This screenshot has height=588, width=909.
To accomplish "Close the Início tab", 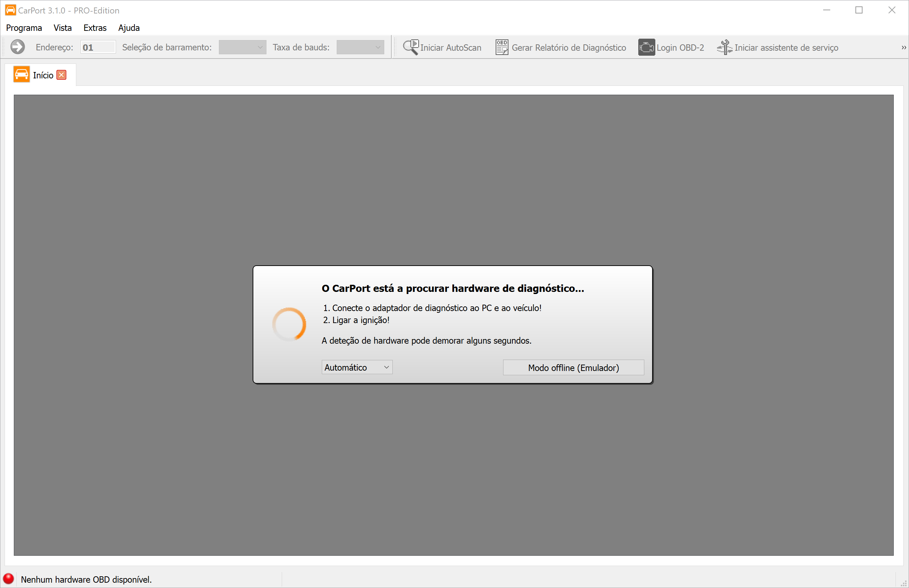I will click(61, 75).
